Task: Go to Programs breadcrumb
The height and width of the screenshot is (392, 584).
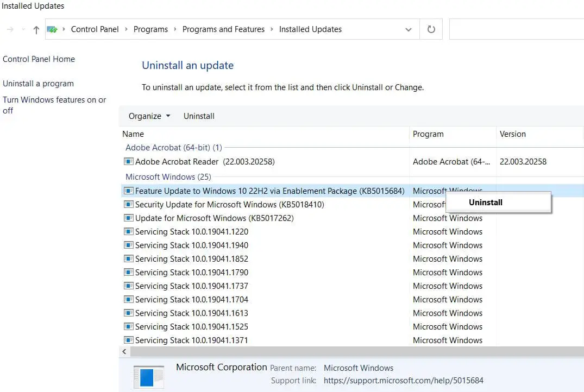Action: pos(150,29)
